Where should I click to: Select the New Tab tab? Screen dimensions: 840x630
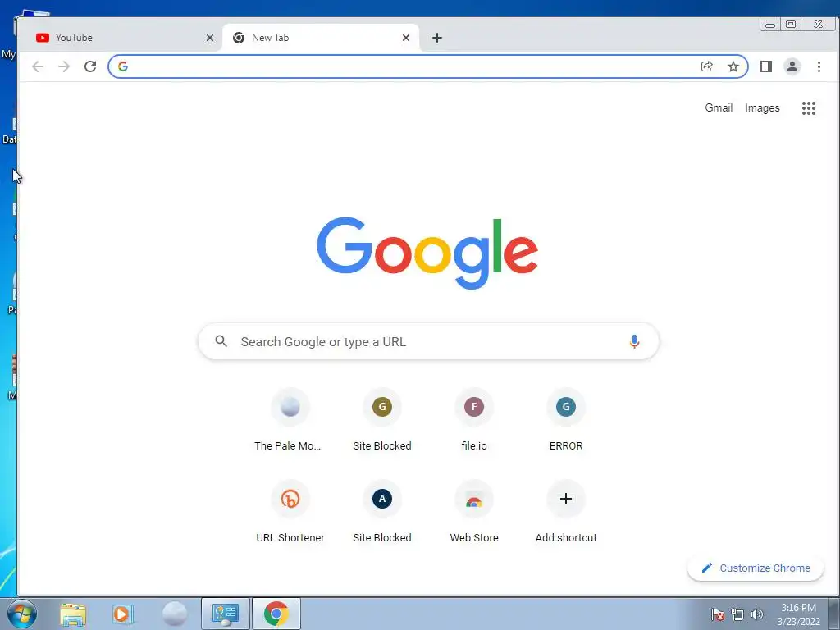[x=321, y=38]
